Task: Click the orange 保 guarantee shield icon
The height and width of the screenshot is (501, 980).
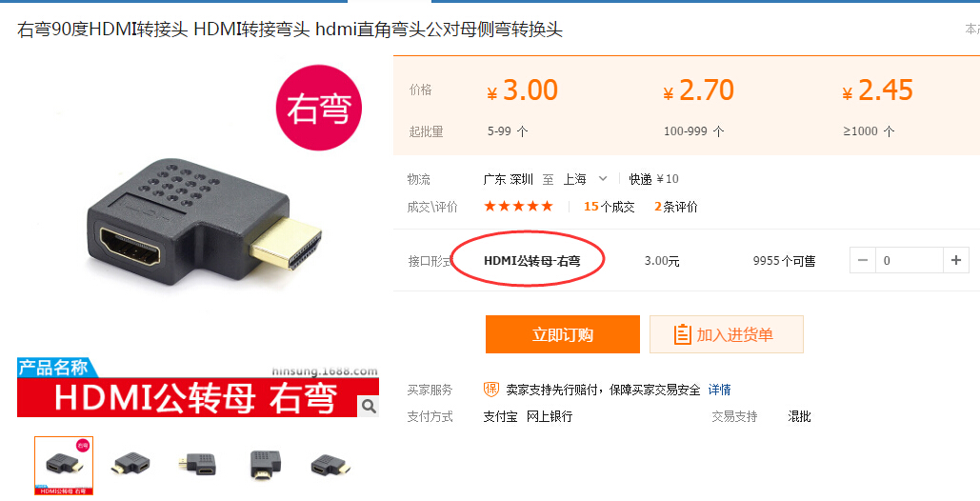Action: [x=491, y=390]
